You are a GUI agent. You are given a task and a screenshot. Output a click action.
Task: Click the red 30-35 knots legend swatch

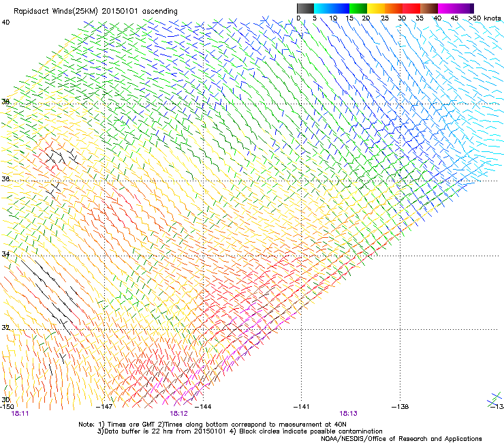411,8
